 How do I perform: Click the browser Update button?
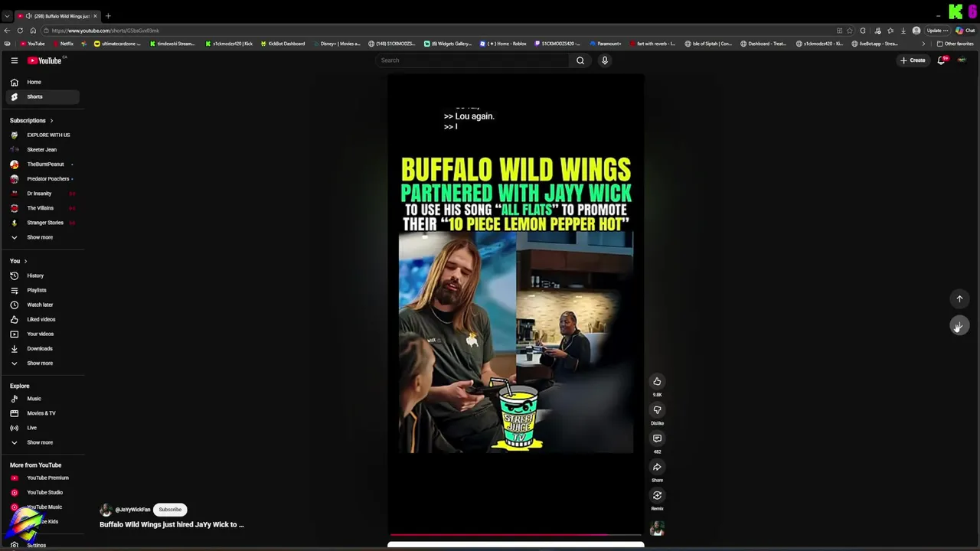(x=936, y=31)
